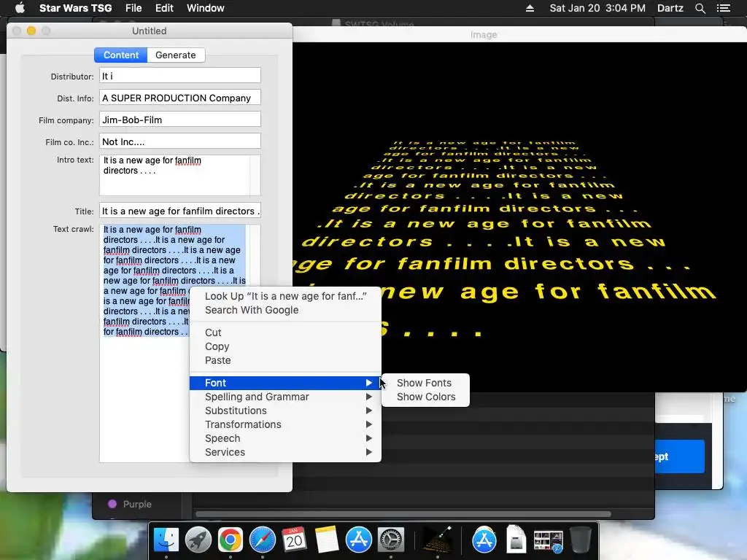Click the horizontal scrollbar in background window
The width and height of the screenshot is (747, 560).
click(403, 514)
